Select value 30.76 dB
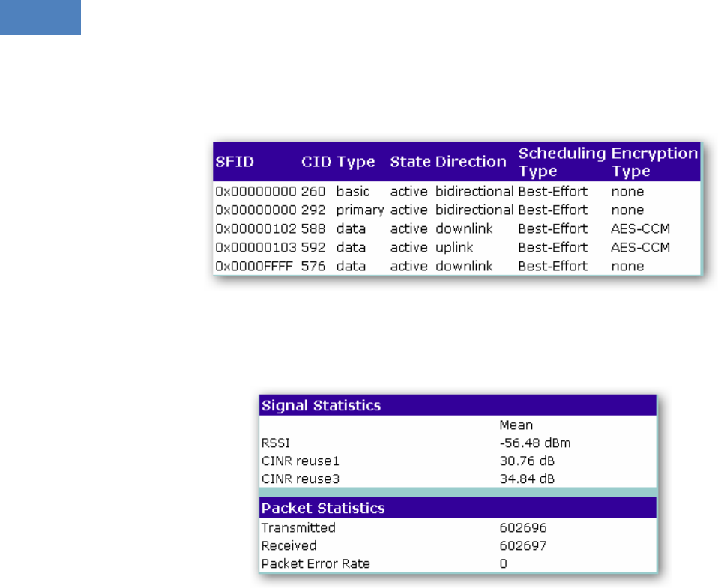Screen dimensions: 718x588 click(x=527, y=461)
